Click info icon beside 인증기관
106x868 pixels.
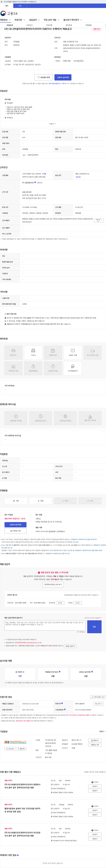point(62,703)
